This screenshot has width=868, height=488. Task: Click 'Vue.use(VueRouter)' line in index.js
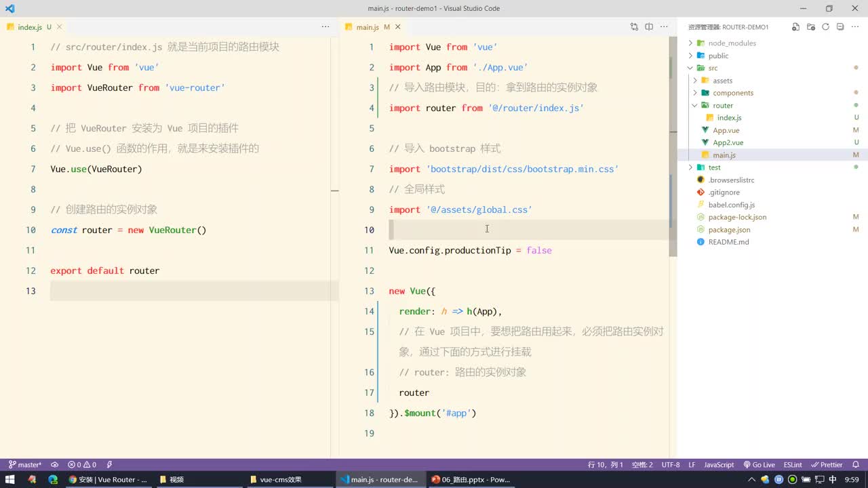[96, 169]
